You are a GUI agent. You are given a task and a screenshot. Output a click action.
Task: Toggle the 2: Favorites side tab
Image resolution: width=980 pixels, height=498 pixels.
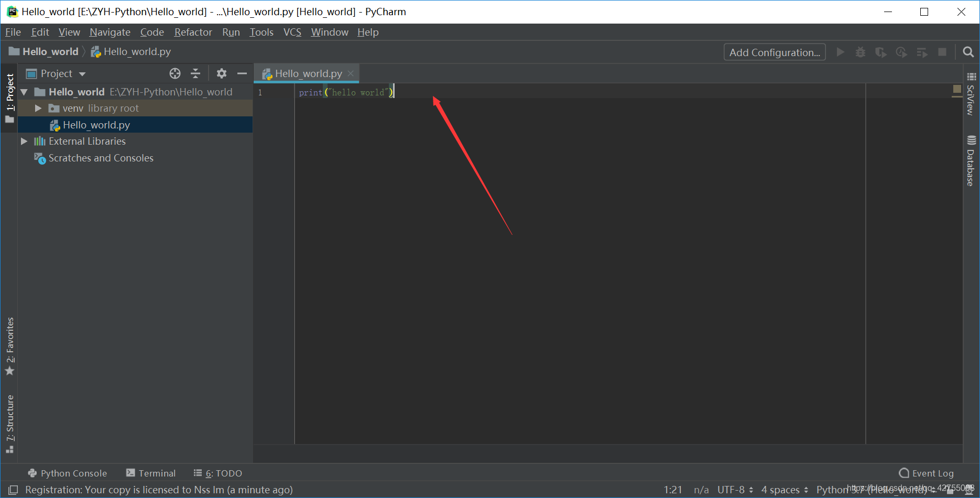[9, 346]
